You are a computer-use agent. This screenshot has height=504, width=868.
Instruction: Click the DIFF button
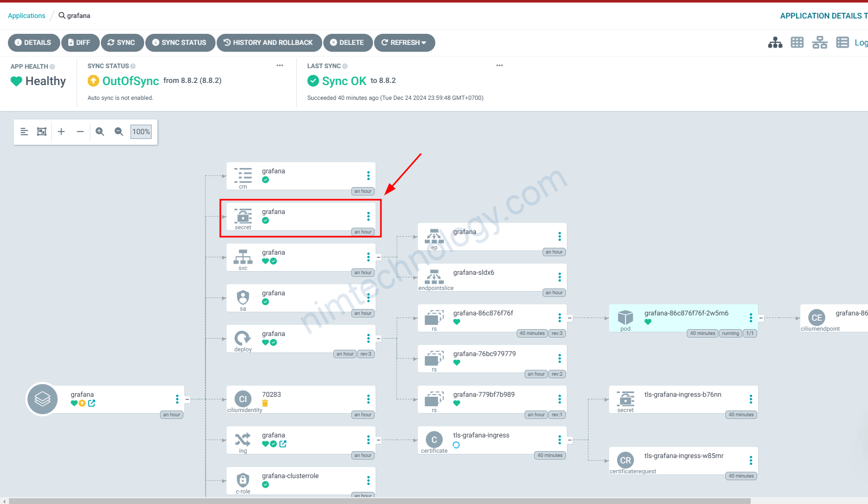click(80, 43)
